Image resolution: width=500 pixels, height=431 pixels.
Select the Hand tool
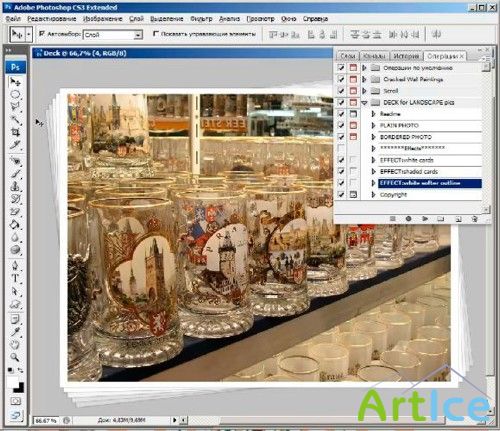click(15, 344)
